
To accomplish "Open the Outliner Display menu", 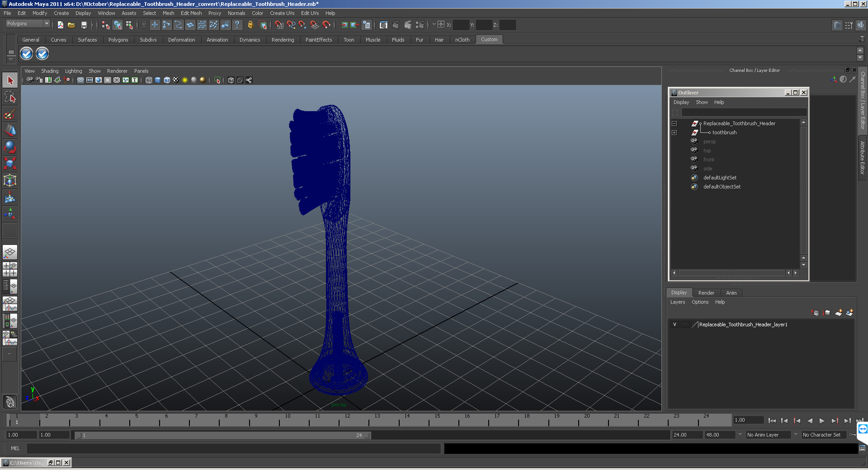I will [x=681, y=102].
